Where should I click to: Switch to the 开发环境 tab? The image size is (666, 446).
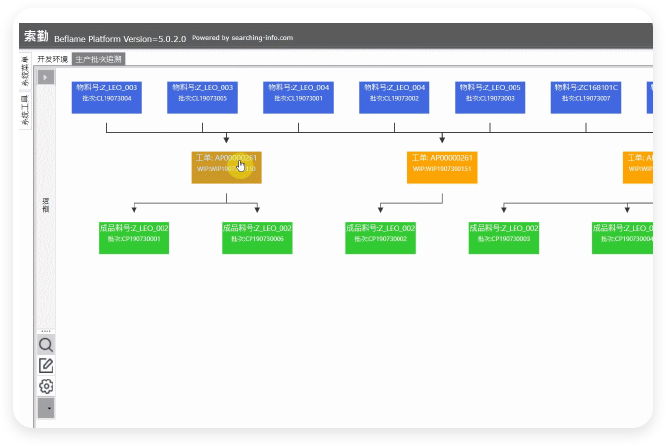point(53,59)
